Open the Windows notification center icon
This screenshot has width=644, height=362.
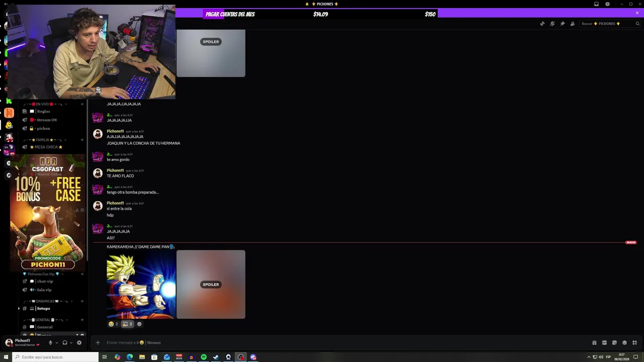click(x=636, y=357)
